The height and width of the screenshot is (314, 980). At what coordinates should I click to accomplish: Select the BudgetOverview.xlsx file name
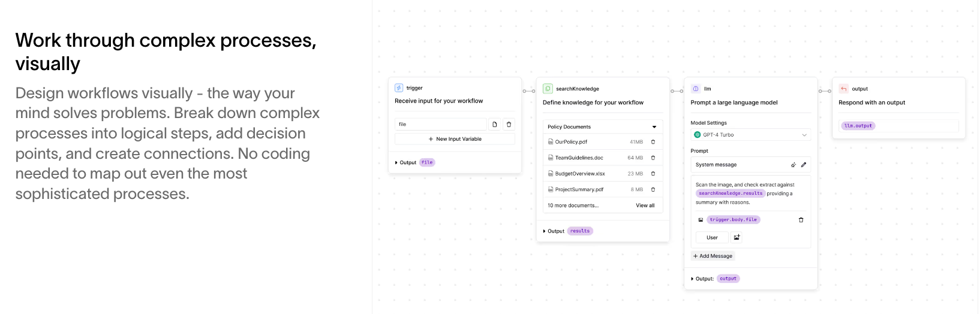tap(580, 174)
